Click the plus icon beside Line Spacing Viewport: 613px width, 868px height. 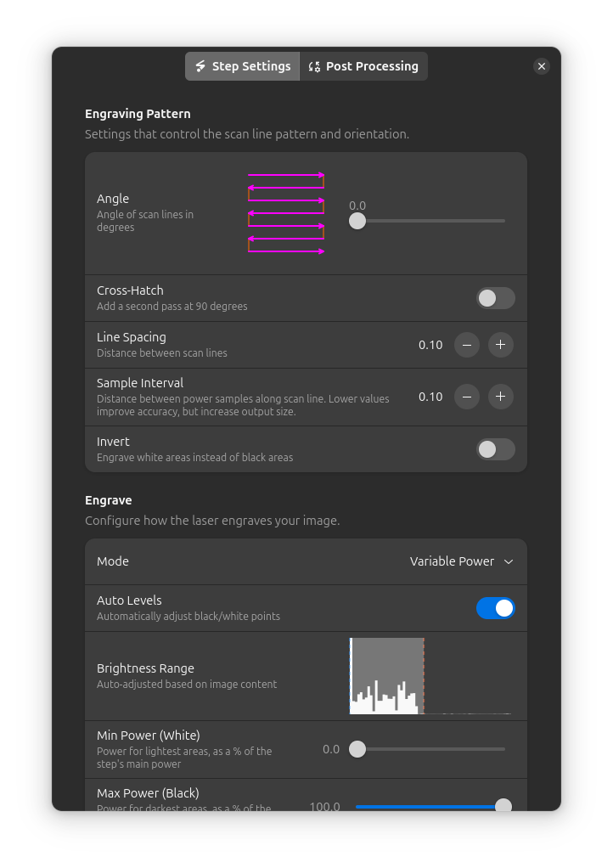click(501, 345)
